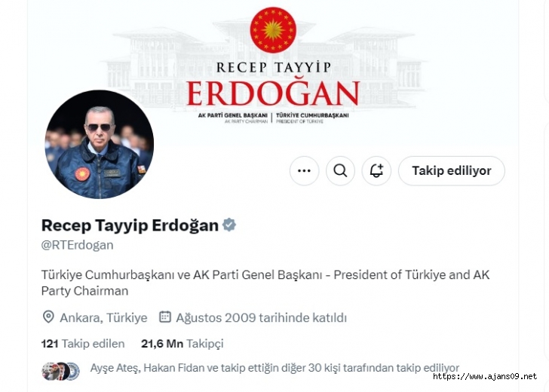Open the 21,6 Mn Takipçi list
The image size is (549, 392).
click(x=182, y=344)
